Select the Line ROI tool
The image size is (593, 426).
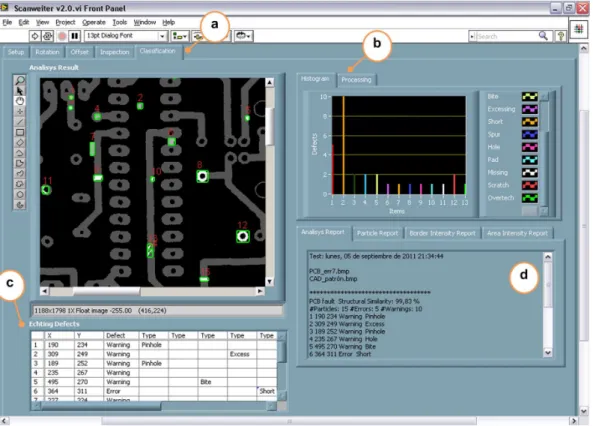coord(20,122)
